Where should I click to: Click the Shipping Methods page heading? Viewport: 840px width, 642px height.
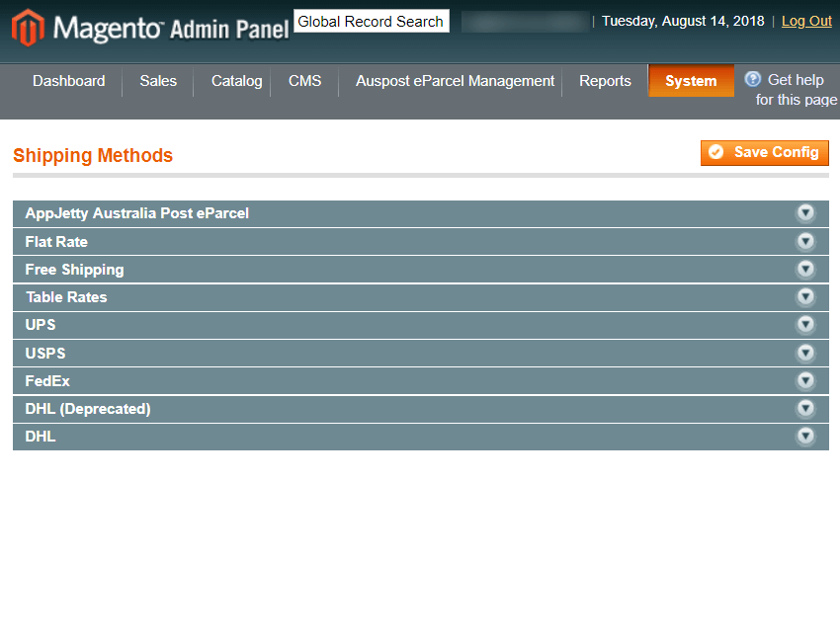point(93,155)
